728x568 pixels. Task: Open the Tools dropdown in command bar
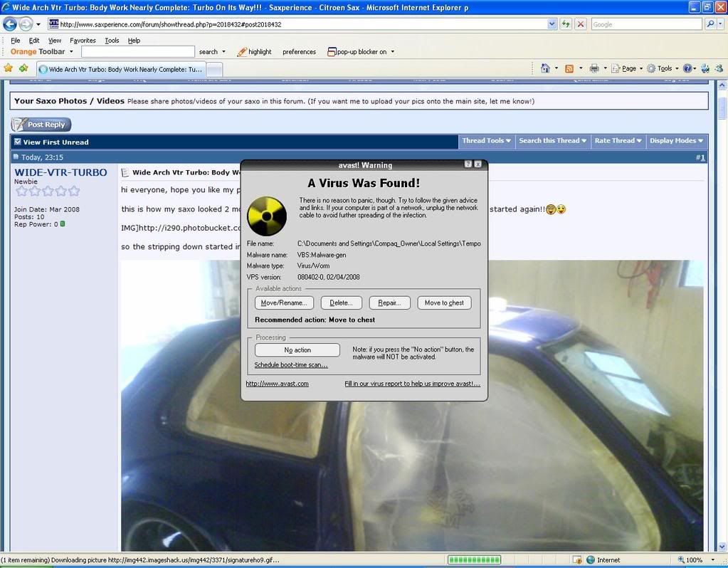pyautogui.click(x=663, y=69)
